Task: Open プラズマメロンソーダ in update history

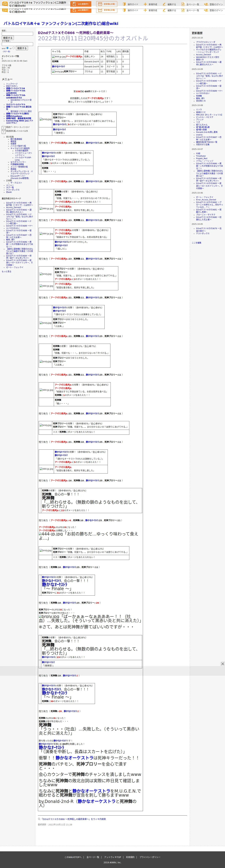Action: click(x=206, y=42)
